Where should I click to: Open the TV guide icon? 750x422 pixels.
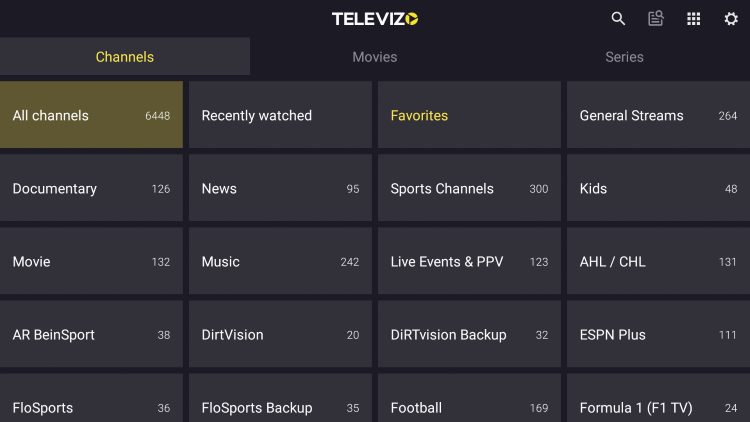(x=656, y=19)
